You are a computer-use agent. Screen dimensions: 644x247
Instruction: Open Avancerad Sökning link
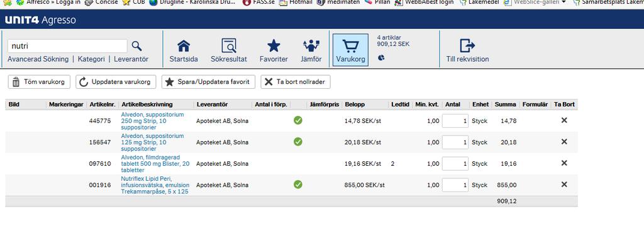[38, 59]
